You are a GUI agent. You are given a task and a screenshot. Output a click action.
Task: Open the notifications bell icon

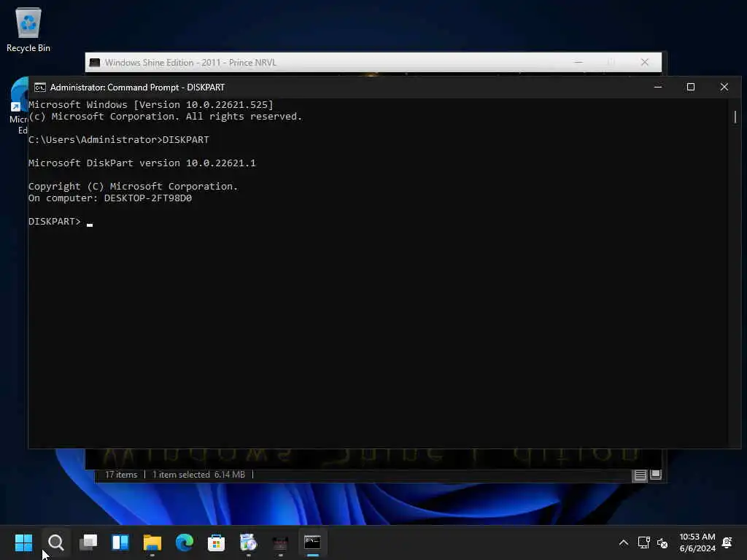727,542
